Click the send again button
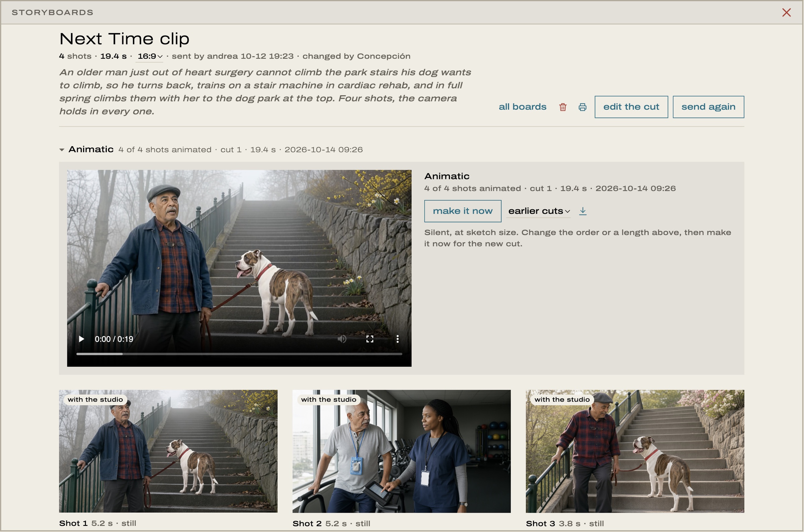804x532 pixels. (x=708, y=107)
